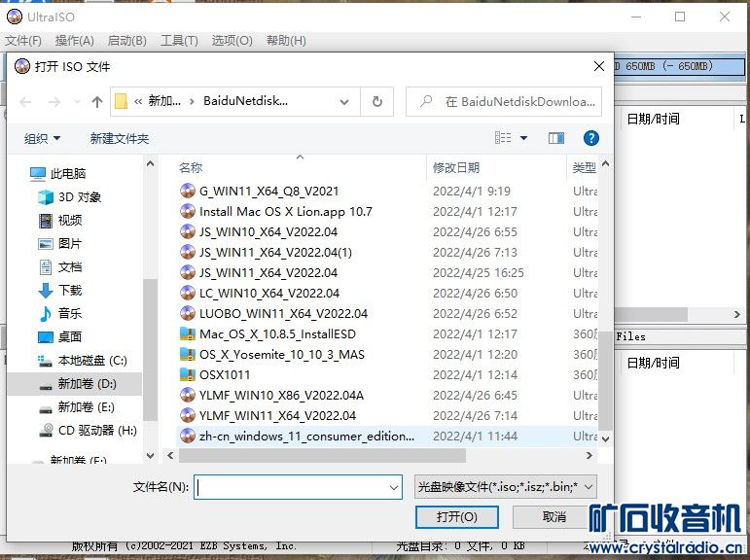Open recent locations dropdown arrow
The image size is (750, 560).
tap(77, 101)
